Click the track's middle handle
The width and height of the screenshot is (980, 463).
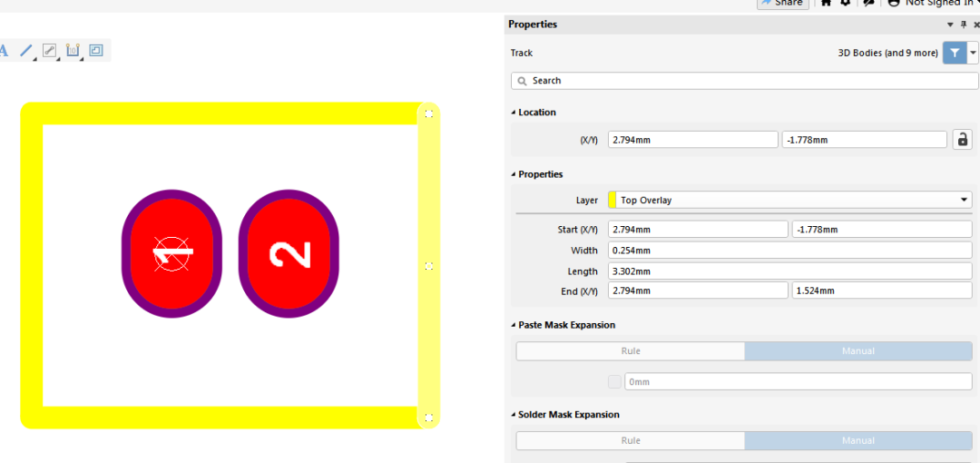(x=428, y=266)
